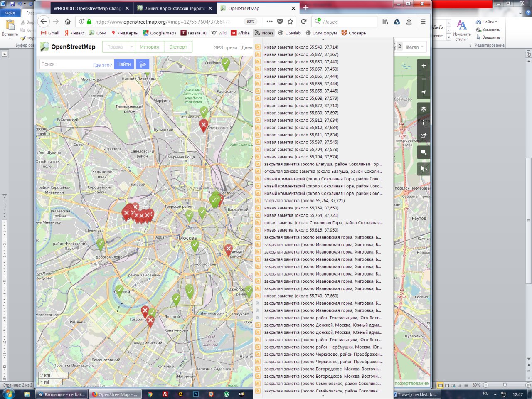Image resolution: width=532 pixels, height=399 pixels.
Task: Open feed item открытая заново заметка около Благуша
Action: [323, 171]
